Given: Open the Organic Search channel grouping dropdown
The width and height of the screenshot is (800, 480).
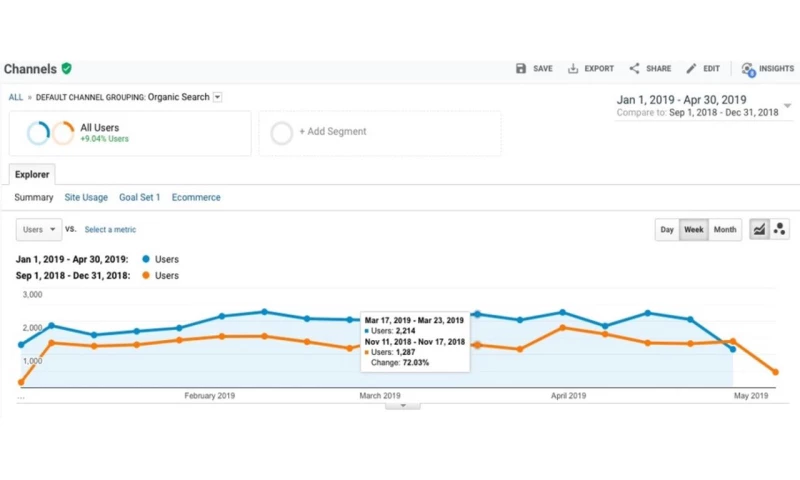Looking at the screenshot, I should click(x=218, y=97).
